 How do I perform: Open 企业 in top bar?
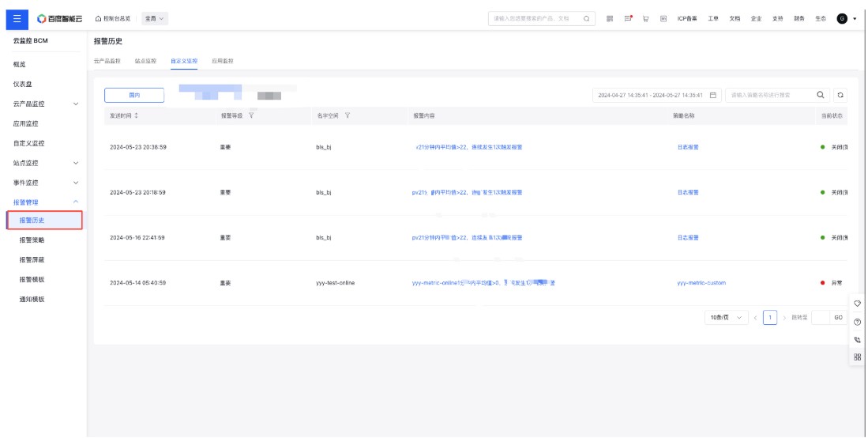tap(756, 18)
